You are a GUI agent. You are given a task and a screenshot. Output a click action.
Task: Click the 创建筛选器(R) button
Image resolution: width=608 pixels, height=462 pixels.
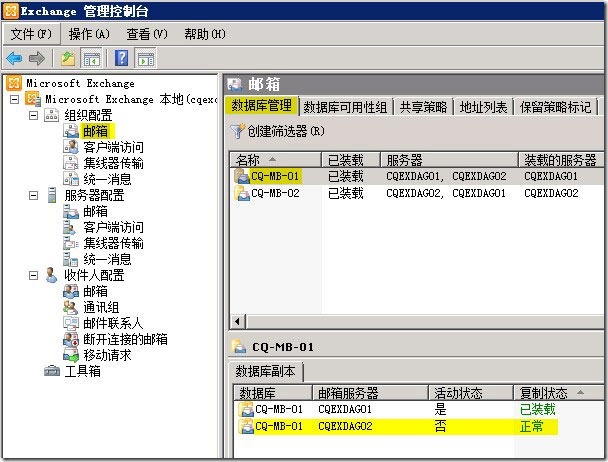(x=278, y=131)
